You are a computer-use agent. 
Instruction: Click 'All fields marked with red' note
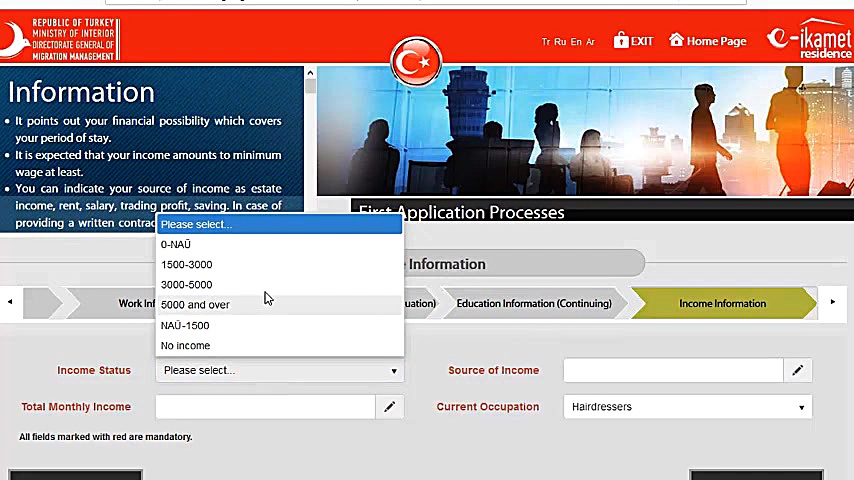[x=106, y=437]
